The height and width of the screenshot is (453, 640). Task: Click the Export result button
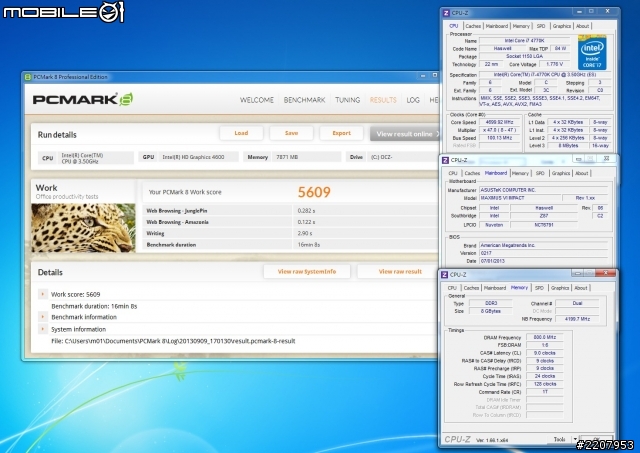(342, 133)
